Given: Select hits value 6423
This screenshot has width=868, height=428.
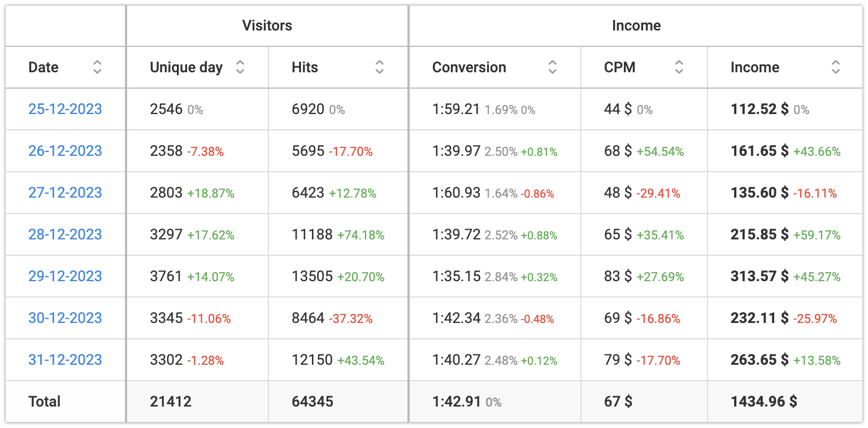Looking at the screenshot, I should pyautogui.click(x=308, y=193).
